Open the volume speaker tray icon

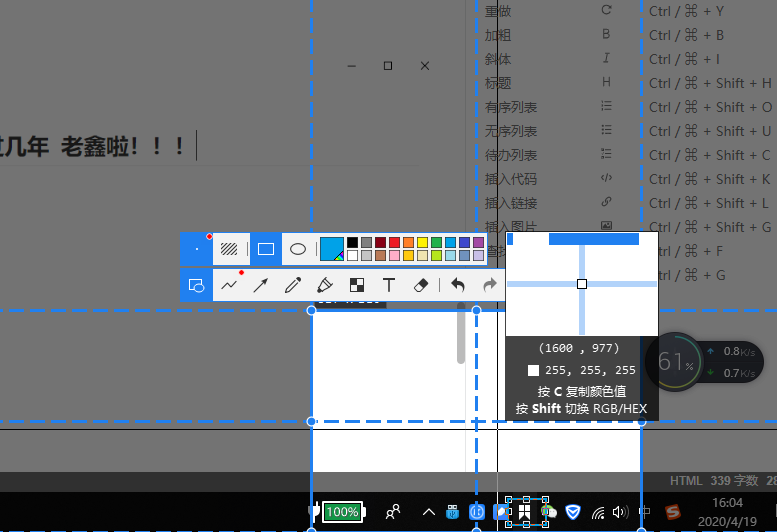click(620, 512)
